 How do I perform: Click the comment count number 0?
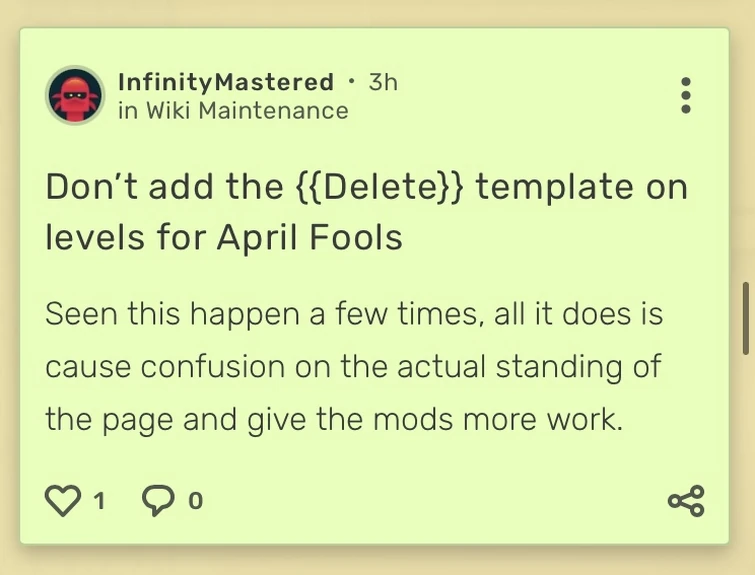click(x=195, y=501)
